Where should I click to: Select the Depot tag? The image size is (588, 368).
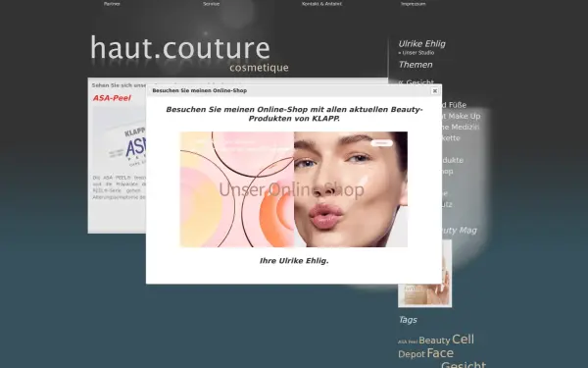(x=412, y=354)
